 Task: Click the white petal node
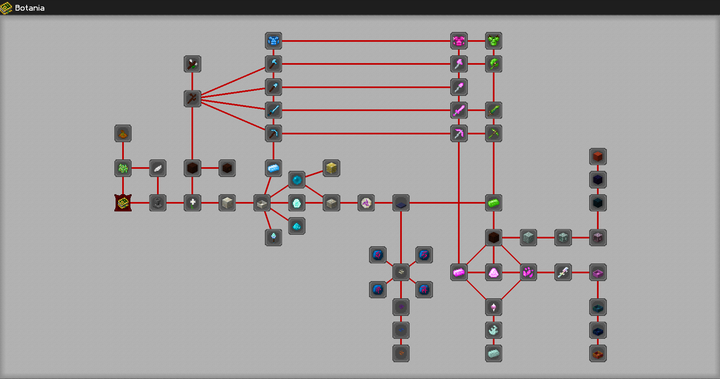(x=158, y=168)
